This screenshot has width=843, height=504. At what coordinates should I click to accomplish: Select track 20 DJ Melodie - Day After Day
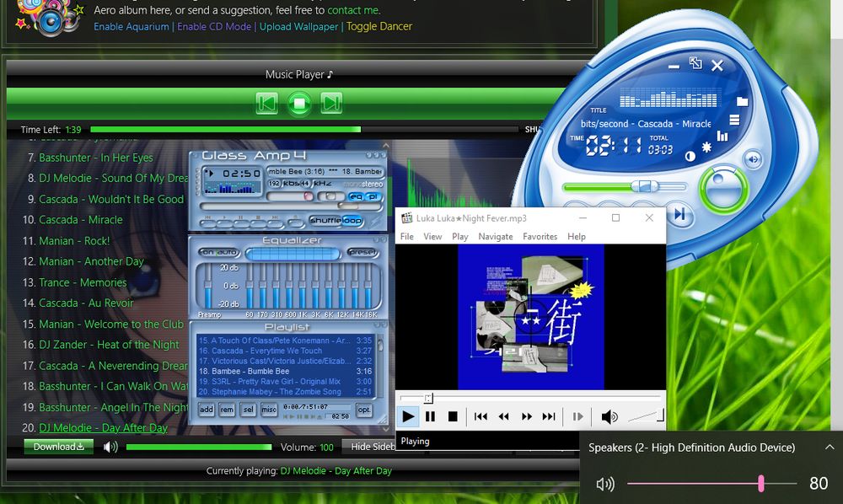pos(103,428)
